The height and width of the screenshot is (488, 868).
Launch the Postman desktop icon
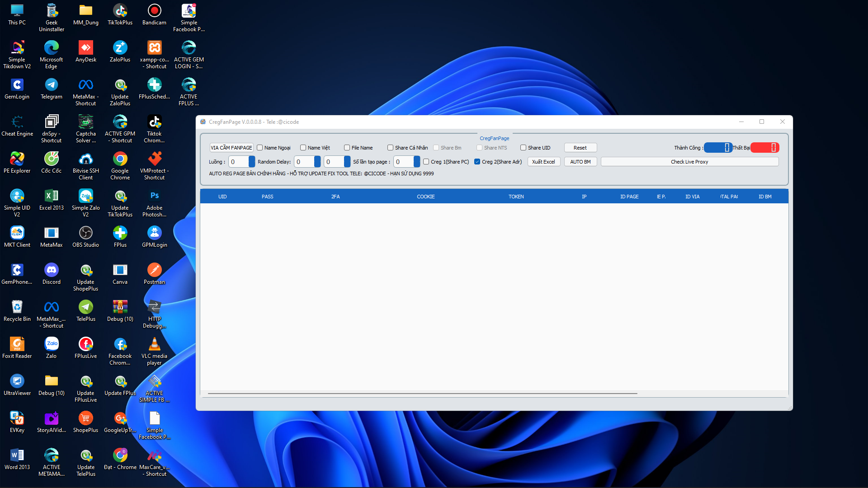tap(154, 274)
